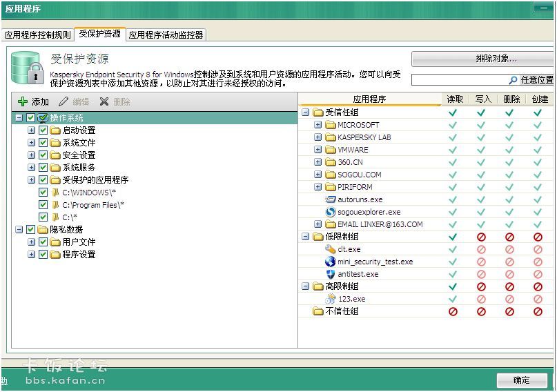Click the antitest.exe shield icon
The width and height of the screenshot is (557, 392).
(x=331, y=274)
